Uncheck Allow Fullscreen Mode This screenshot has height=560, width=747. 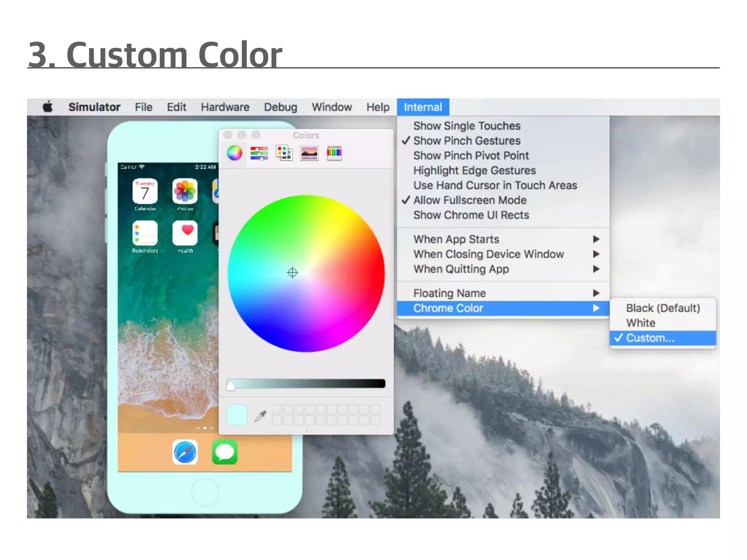469,200
